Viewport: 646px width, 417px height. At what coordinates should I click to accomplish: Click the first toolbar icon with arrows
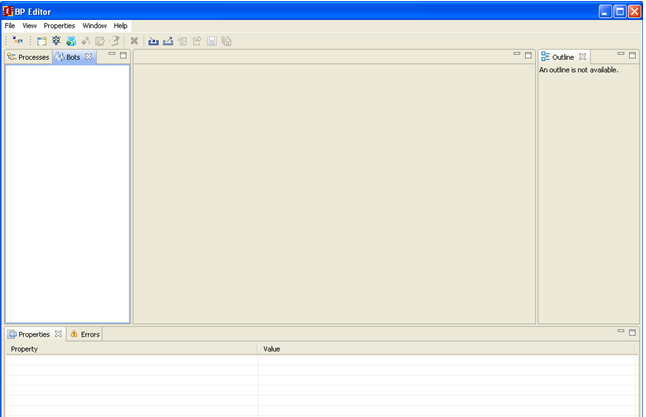click(x=17, y=40)
